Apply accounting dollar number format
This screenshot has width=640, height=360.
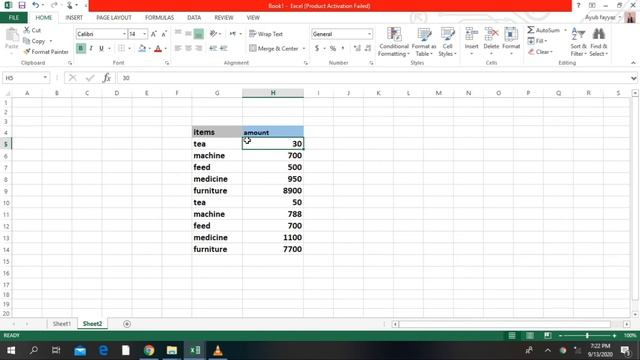coord(317,48)
